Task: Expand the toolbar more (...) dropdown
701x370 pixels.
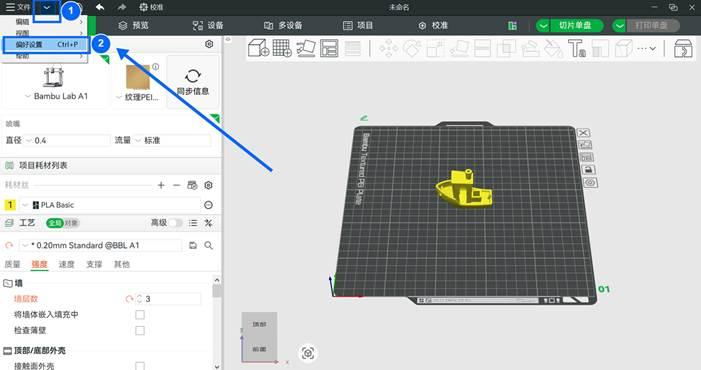Action: [646, 48]
